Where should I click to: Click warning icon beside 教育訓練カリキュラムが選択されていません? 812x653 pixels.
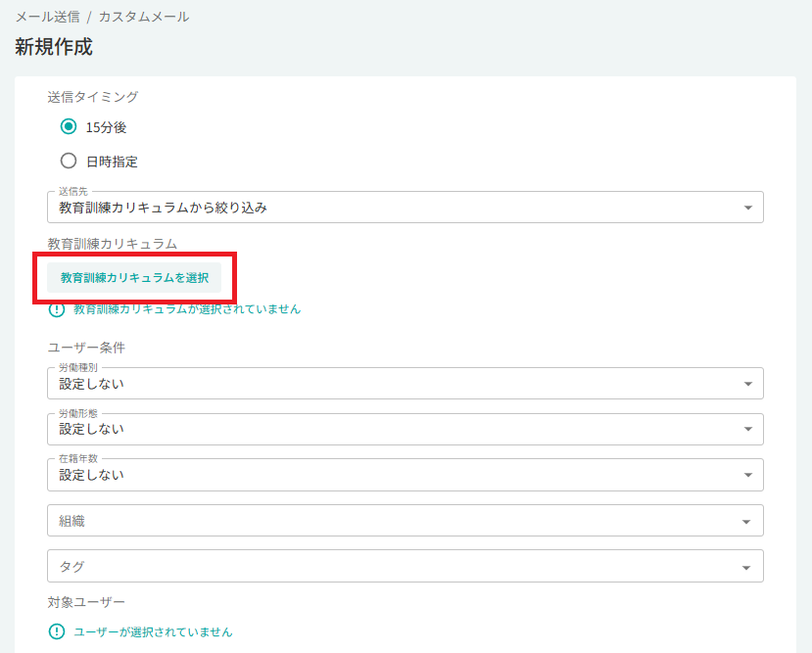click(x=57, y=310)
